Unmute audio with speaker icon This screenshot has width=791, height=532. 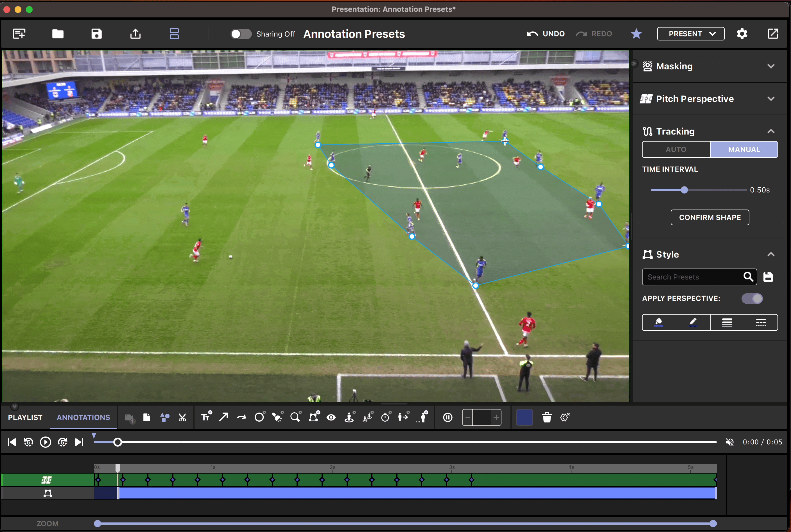(729, 442)
